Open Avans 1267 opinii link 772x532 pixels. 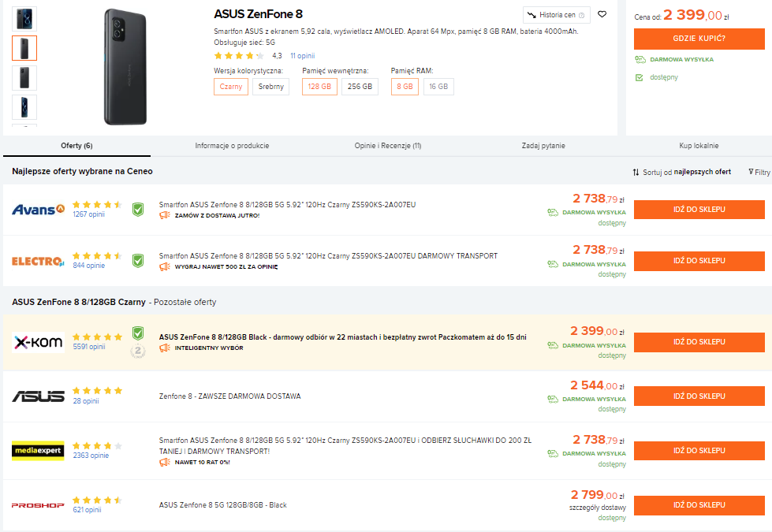[88, 214]
